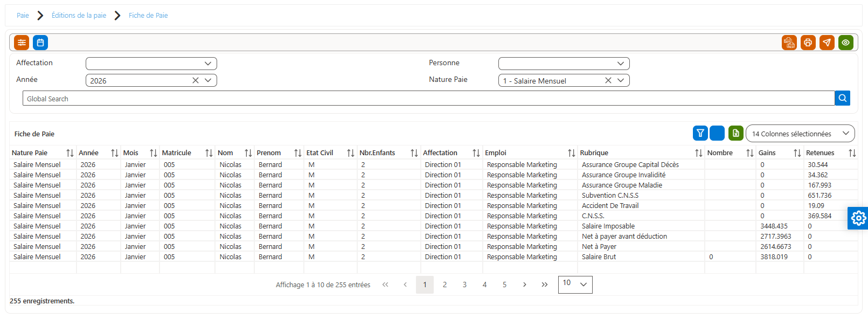The width and height of the screenshot is (868, 319).
Task: Clear the 2026 Année selection
Action: (196, 80)
